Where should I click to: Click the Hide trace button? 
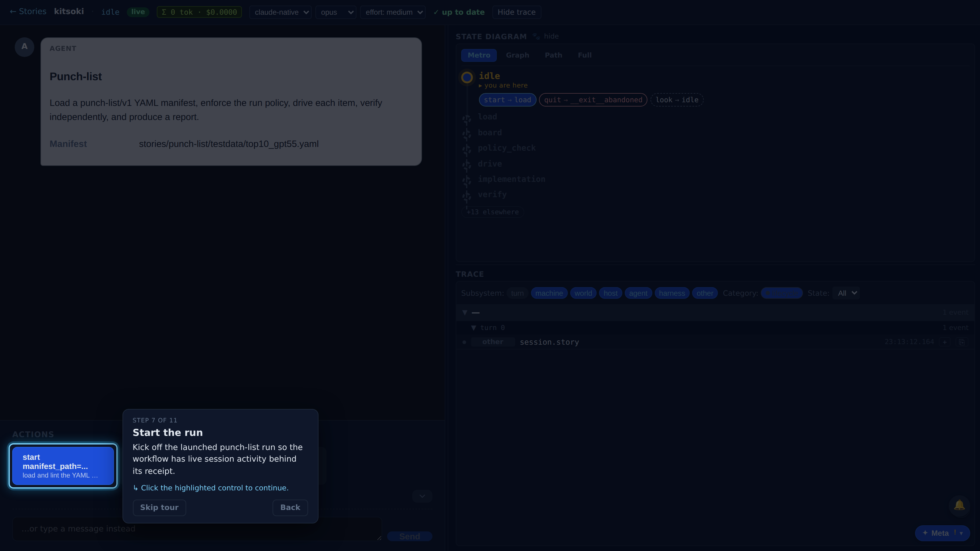516,12
